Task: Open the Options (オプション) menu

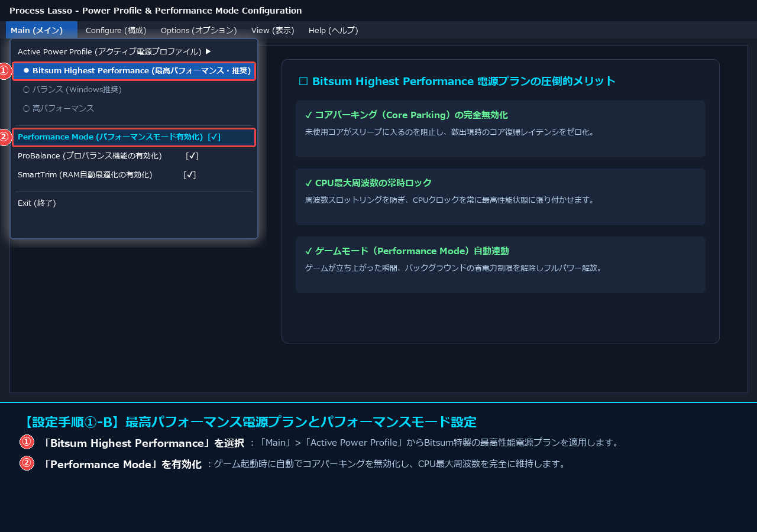Action: tap(199, 30)
